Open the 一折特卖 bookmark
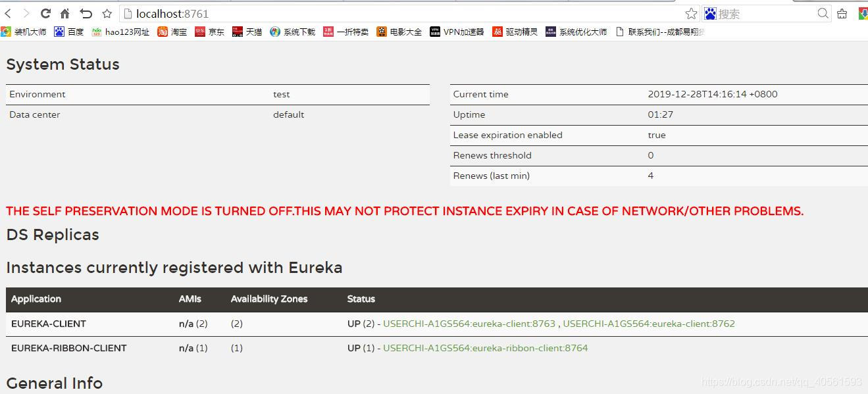Image resolution: width=868 pixels, height=394 pixels. pos(346,32)
